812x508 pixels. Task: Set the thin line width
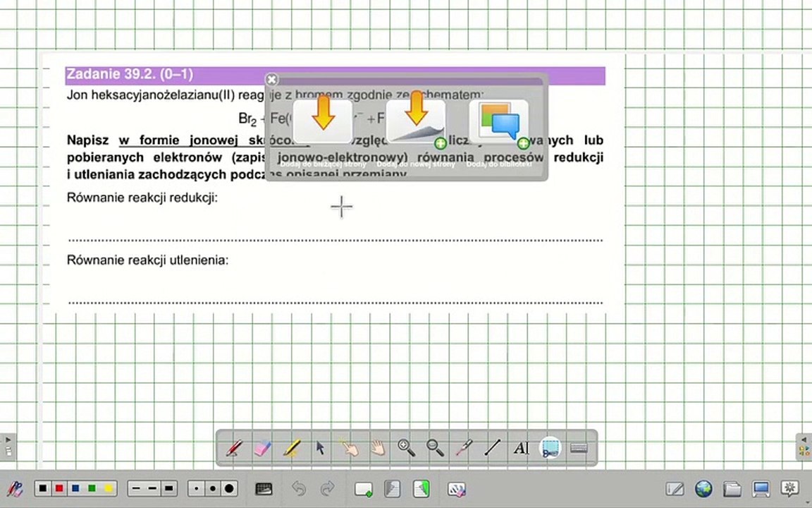point(136,488)
